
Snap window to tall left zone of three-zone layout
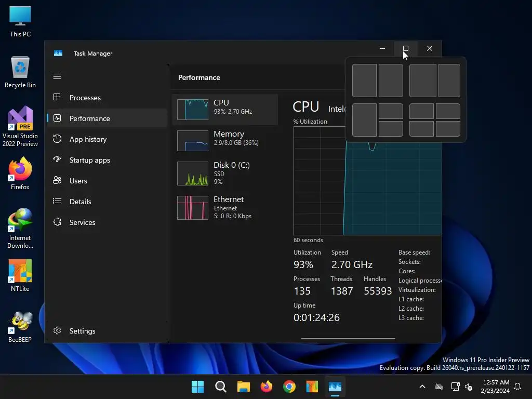[x=364, y=120]
